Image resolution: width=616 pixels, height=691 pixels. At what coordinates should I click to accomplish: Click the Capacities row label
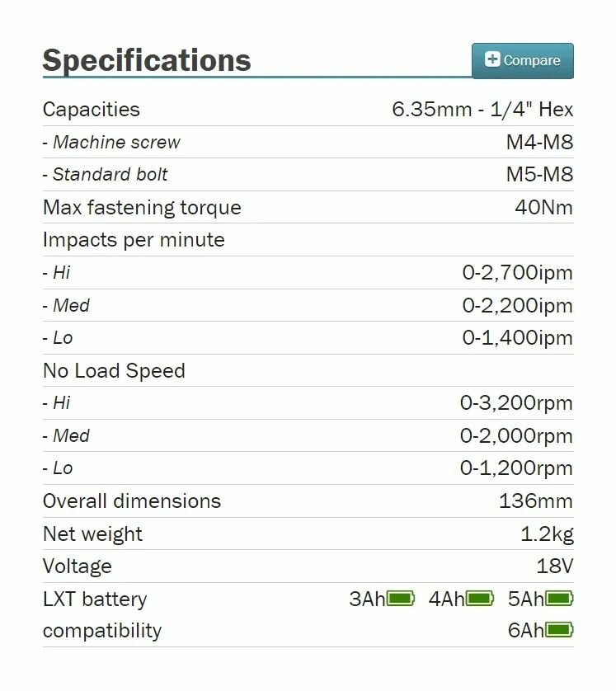pos(92,110)
